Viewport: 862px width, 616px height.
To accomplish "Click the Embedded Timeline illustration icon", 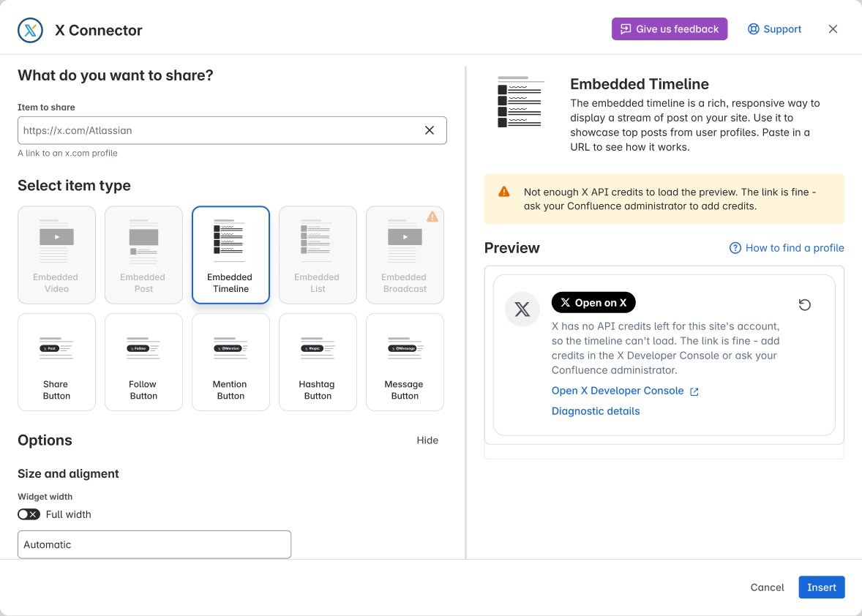I will click(520, 102).
